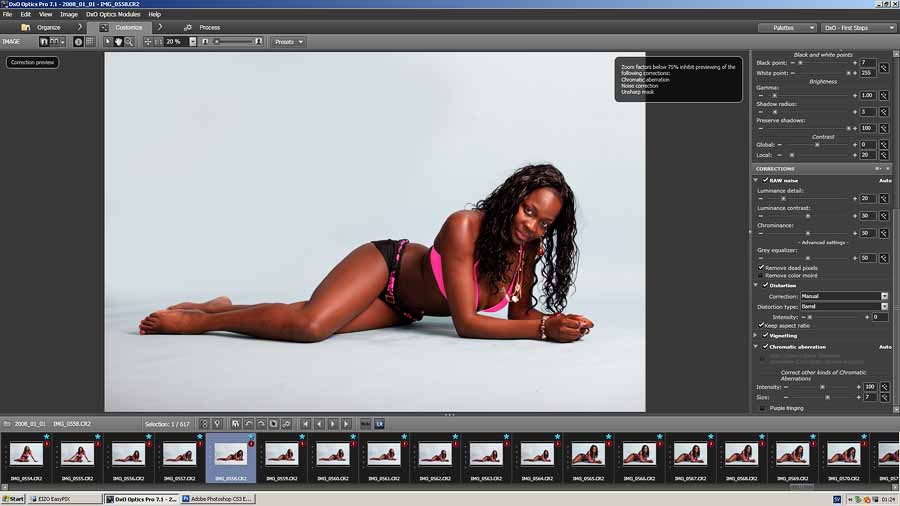This screenshot has width=900, height=506.
Task: Click the Process tab
Action: [x=209, y=28]
